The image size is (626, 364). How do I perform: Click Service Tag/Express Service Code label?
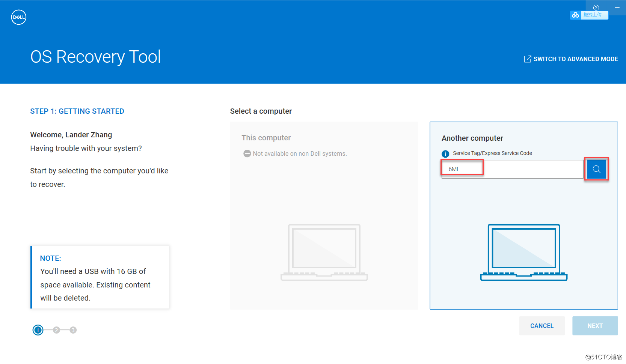492,153
